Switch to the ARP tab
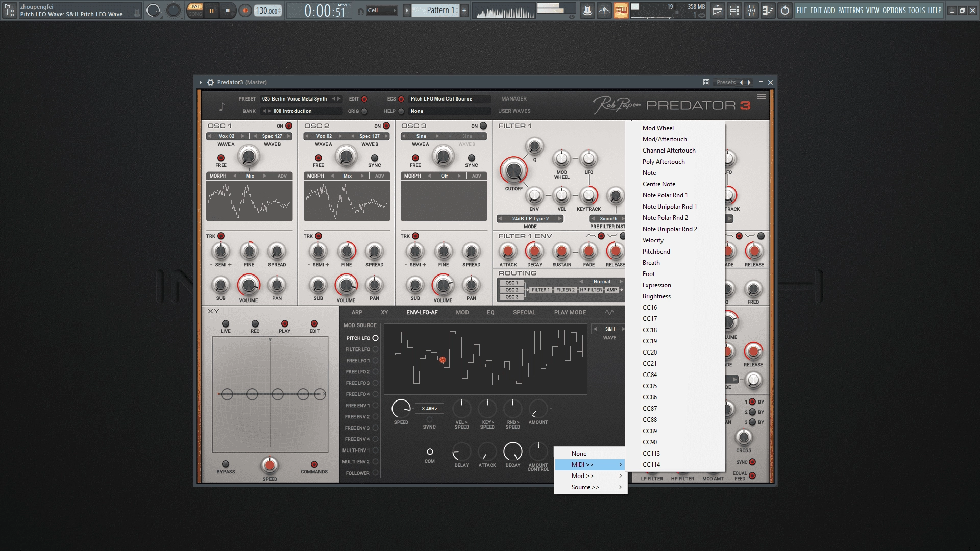Viewport: 980px width, 551px height. point(357,313)
